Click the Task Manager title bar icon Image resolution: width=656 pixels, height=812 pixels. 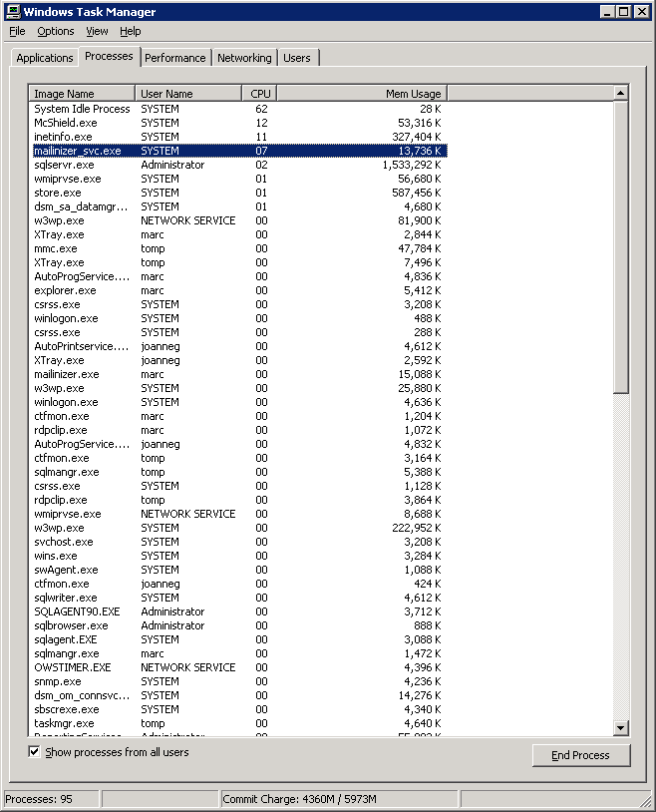13,11
